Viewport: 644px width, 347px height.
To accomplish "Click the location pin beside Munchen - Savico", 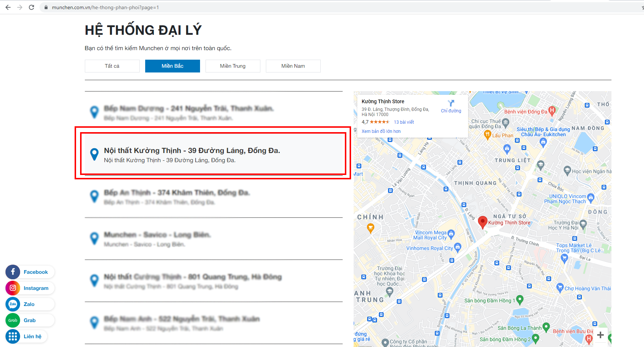I will (94, 238).
